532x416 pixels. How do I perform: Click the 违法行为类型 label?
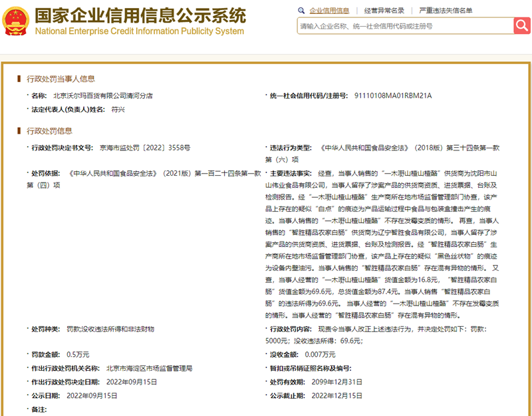[x=291, y=148]
